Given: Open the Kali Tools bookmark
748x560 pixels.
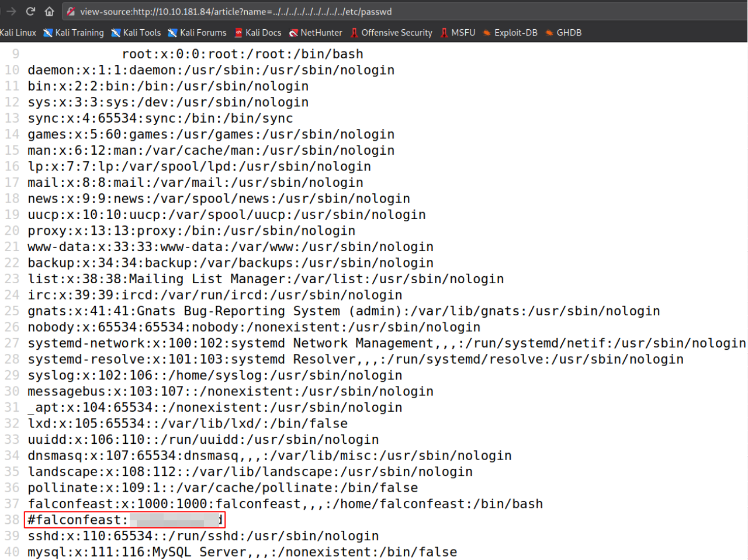Looking at the screenshot, I should (136, 33).
